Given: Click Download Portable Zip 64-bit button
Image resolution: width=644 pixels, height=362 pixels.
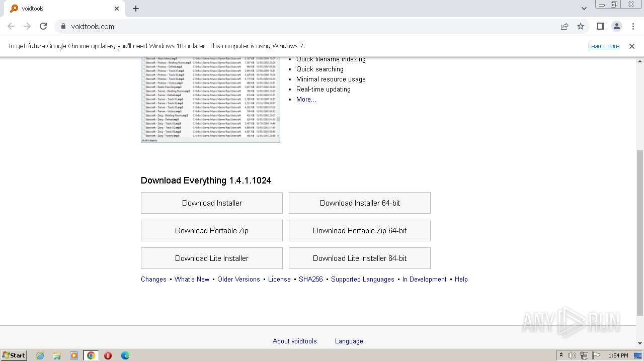Looking at the screenshot, I should (360, 230).
